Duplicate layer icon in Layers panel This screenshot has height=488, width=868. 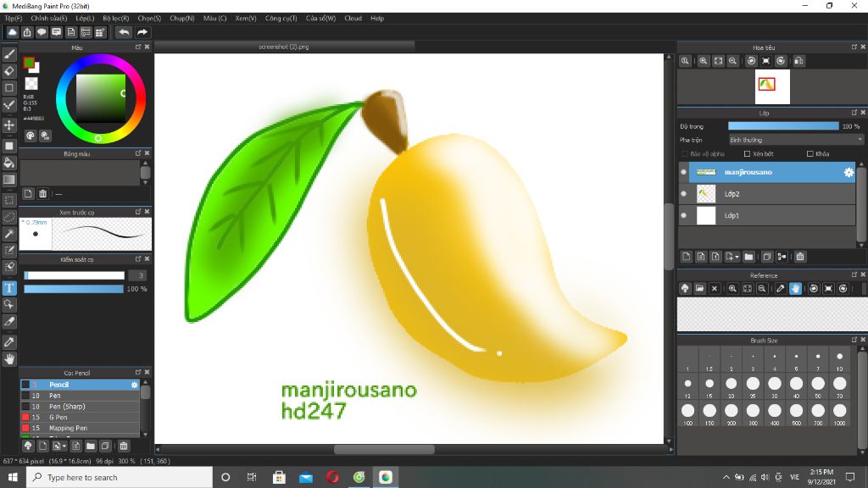766,257
